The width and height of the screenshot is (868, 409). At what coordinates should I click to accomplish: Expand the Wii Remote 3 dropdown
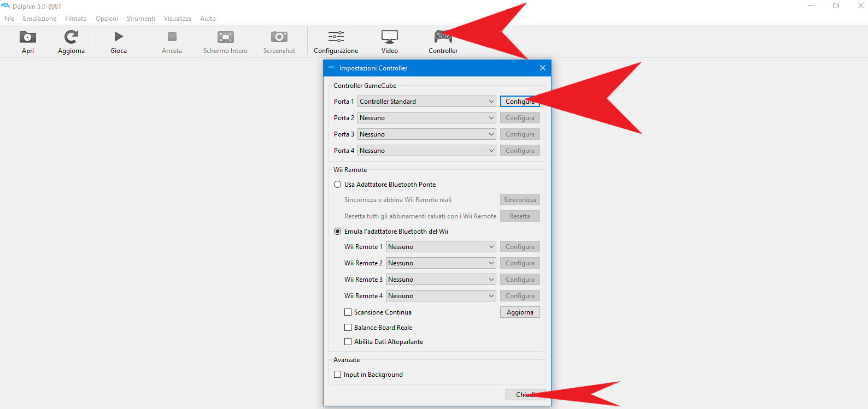click(441, 280)
